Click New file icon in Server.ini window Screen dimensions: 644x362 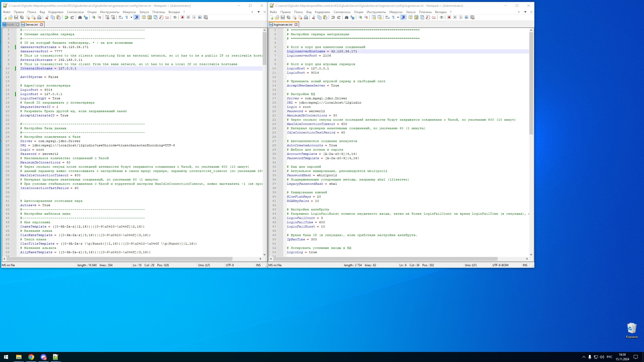[5, 17]
